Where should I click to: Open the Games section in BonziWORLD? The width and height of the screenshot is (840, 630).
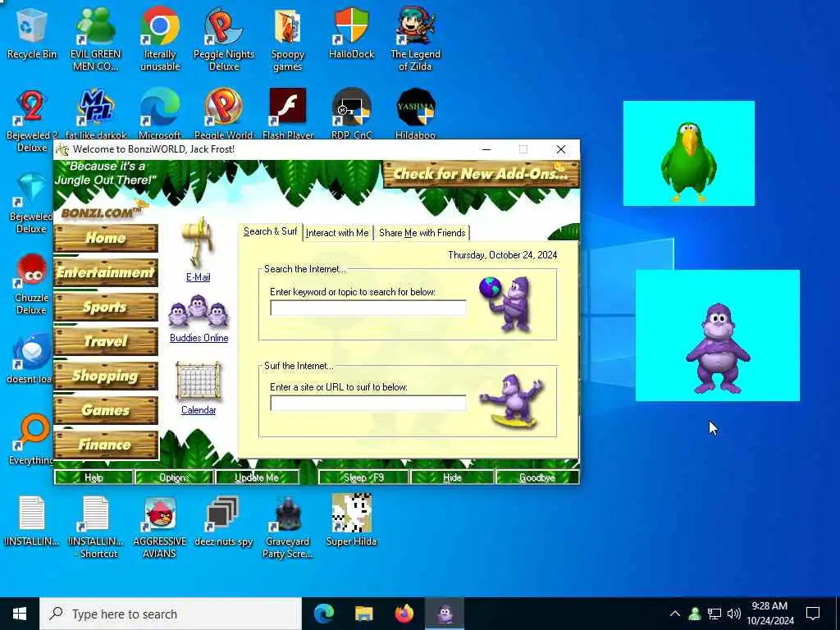(106, 410)
